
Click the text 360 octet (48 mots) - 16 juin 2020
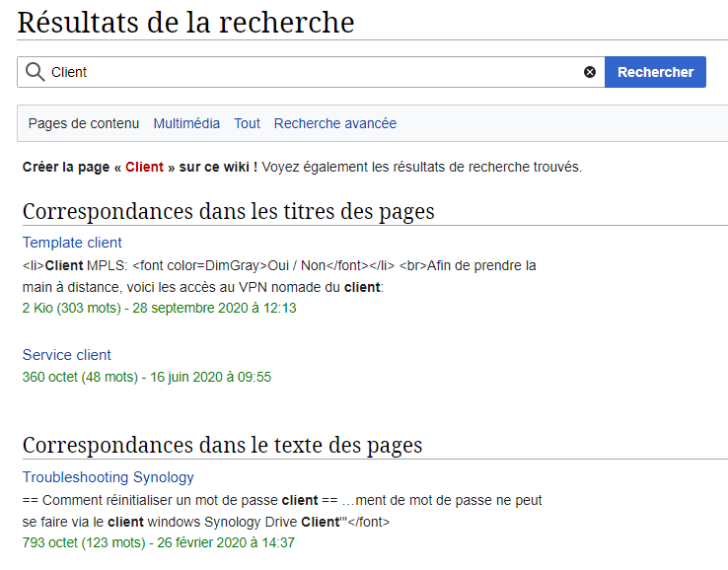147,377
